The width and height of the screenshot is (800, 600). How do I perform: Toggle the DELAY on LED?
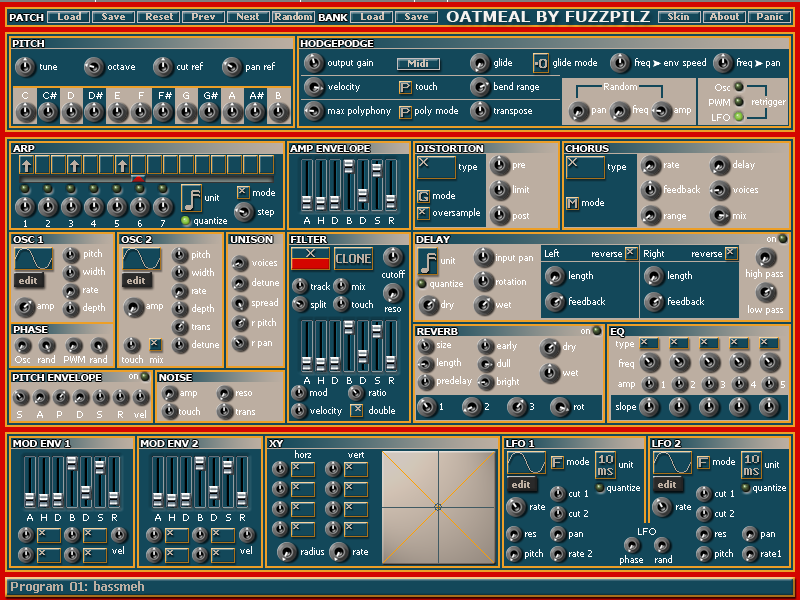782,239
